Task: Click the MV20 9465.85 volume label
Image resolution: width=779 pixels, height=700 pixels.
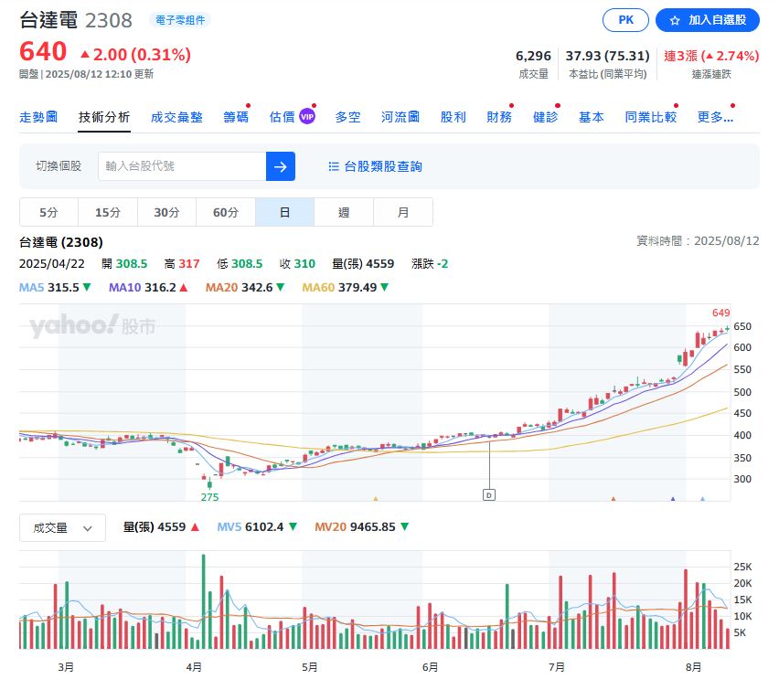Action: click(362, 527)
